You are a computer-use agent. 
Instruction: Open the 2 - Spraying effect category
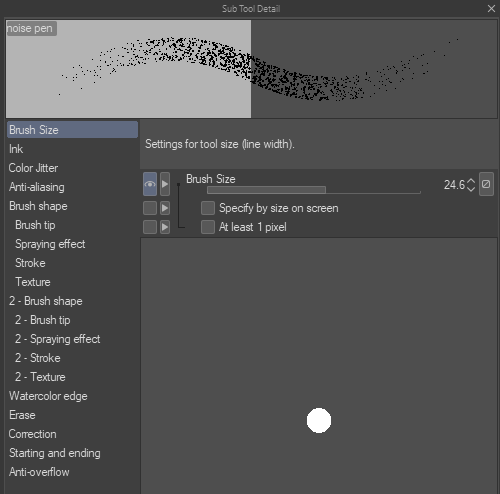72,339
